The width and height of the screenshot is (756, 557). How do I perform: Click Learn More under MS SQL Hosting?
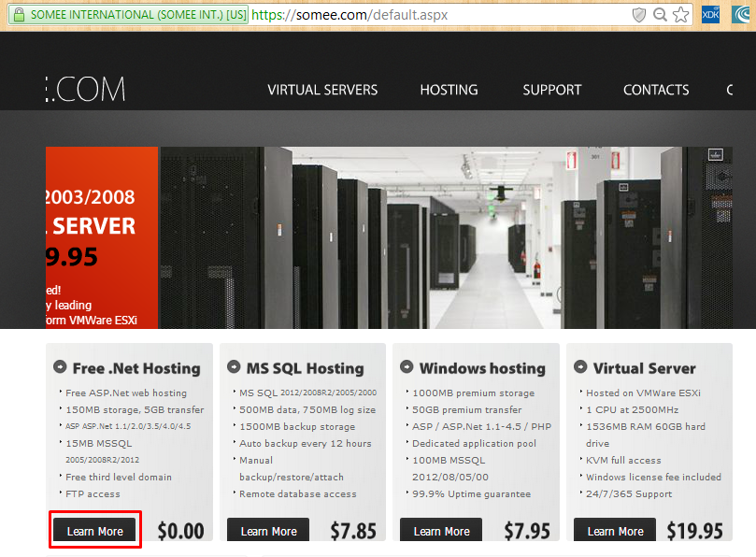(x=268, y=531)
